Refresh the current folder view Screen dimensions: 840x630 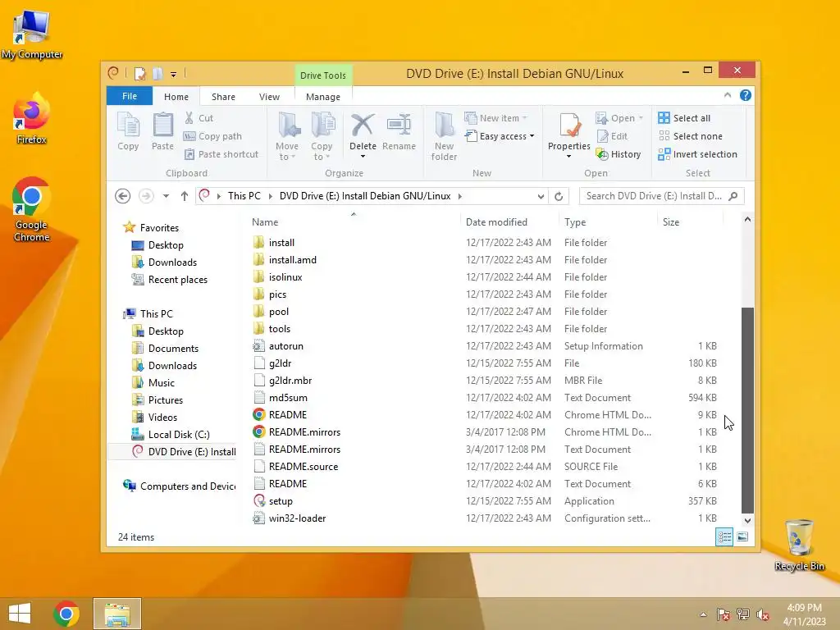pyautogui.click(x=559, y=196)
